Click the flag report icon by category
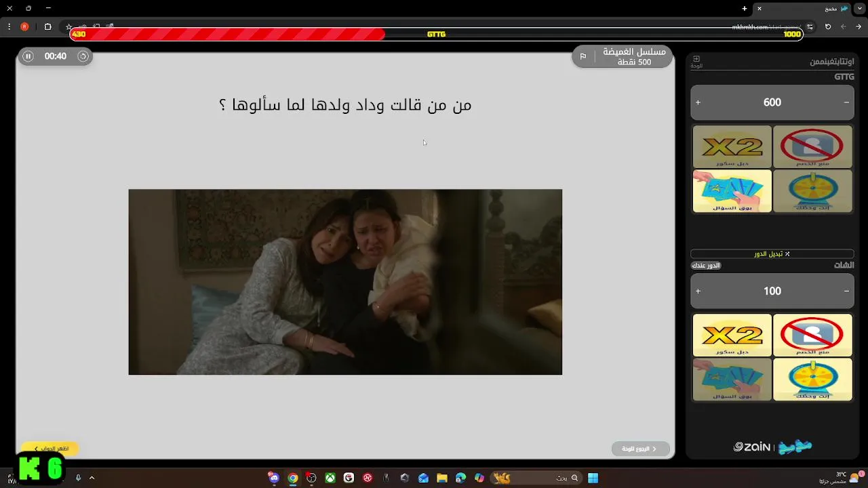 coord(583,56)
